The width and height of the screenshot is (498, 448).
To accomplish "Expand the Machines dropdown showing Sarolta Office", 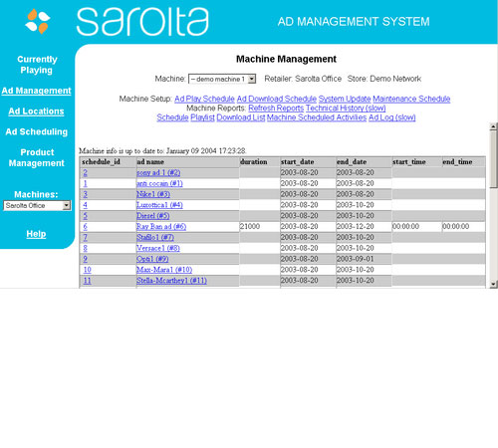I will point(37,206).
